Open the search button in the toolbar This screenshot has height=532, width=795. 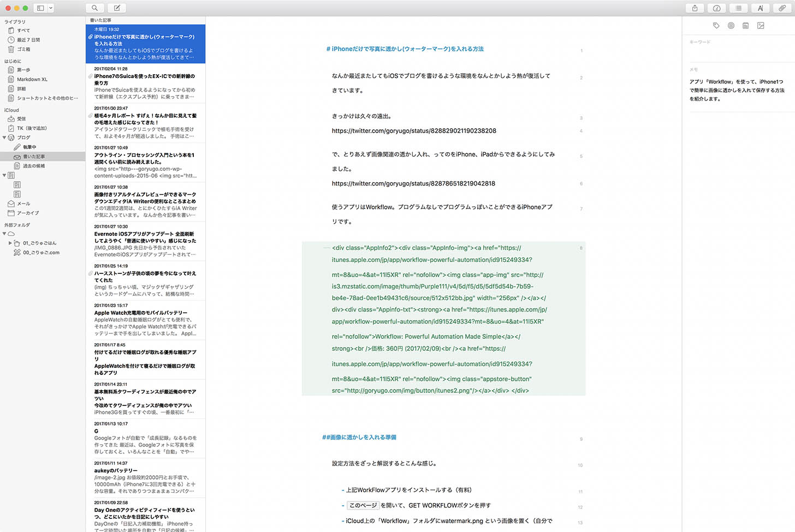pyautogui.click(x=94, y=8)
